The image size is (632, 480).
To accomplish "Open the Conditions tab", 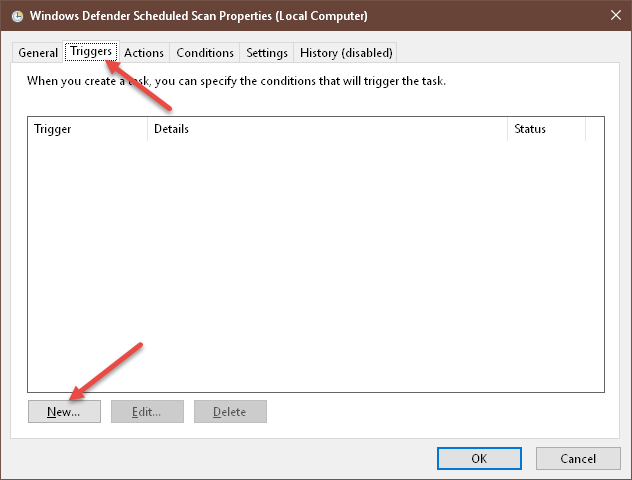I will tap(205, 53).
